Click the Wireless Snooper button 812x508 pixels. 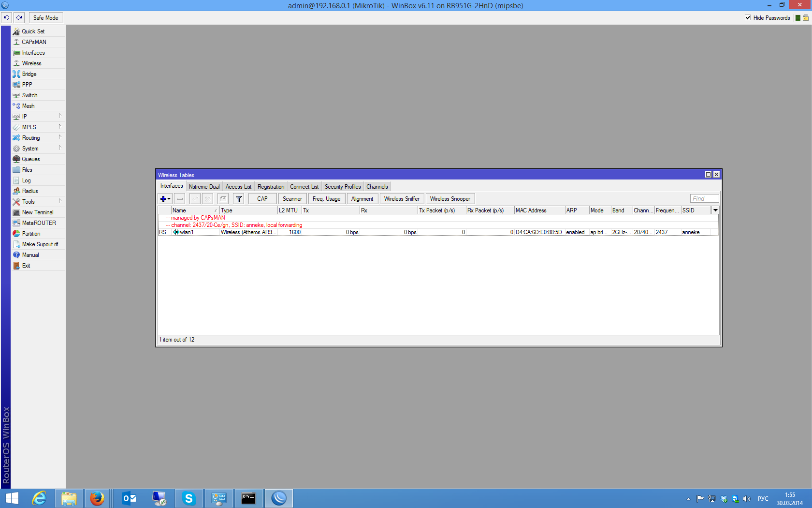click(x=450, y=199)
